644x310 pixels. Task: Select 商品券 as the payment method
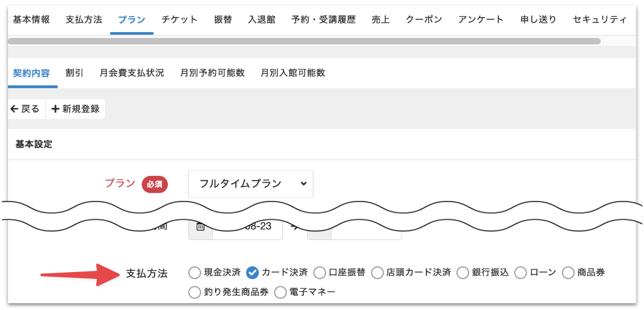point(569,273)
